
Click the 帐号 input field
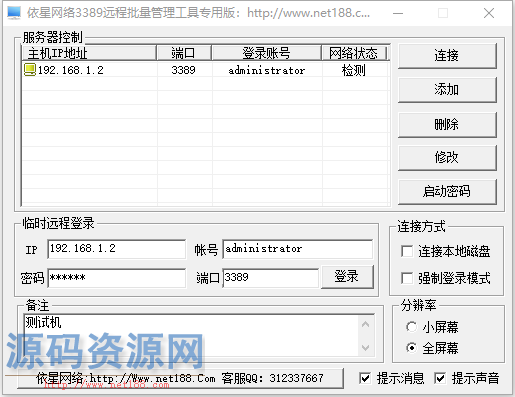pos(298,249)
